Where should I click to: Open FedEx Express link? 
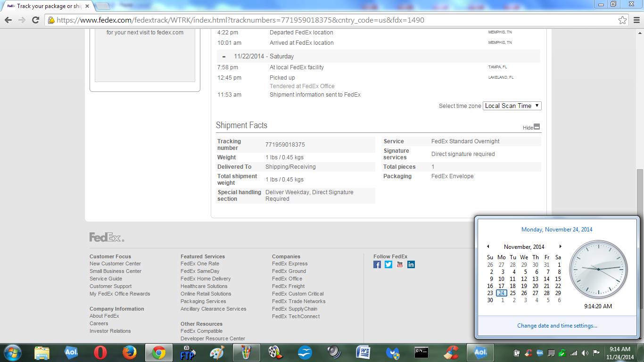(289, 263)
